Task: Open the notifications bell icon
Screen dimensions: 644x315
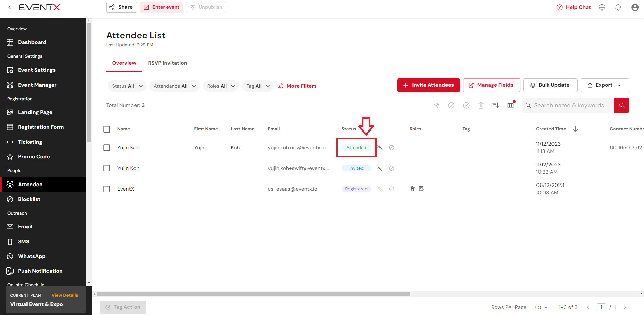Action: coord(618,7)
